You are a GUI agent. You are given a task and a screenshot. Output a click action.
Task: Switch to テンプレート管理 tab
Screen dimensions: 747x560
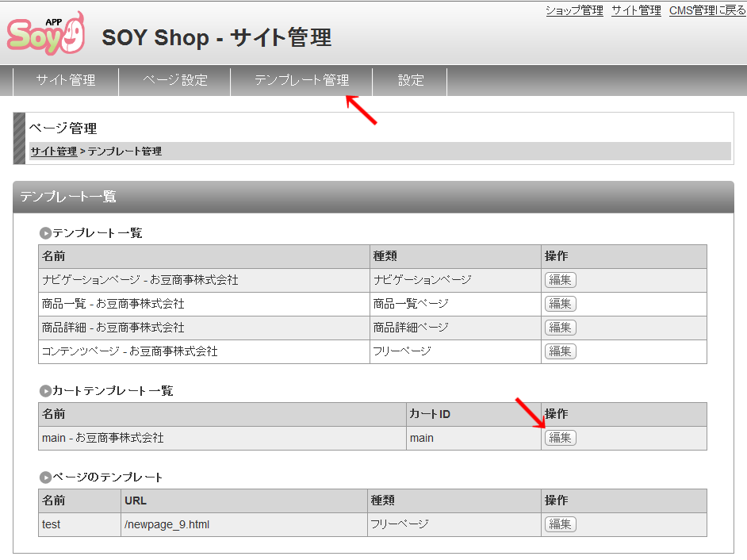point(301,80)
